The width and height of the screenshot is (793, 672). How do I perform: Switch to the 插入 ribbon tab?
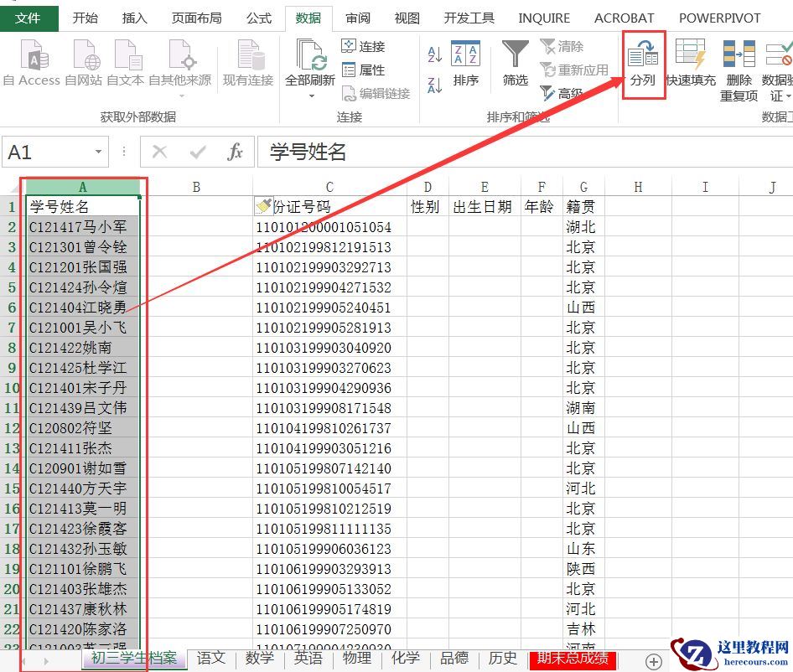[134, 18]
